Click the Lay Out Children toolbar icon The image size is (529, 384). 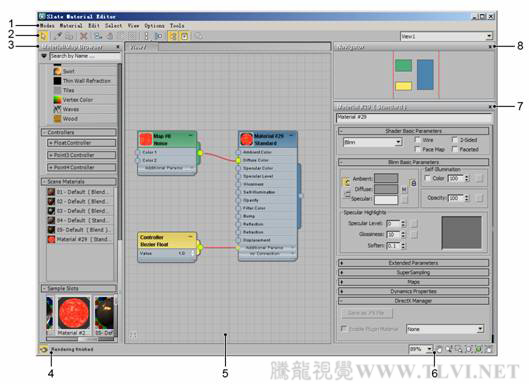[x=158, y=36]
